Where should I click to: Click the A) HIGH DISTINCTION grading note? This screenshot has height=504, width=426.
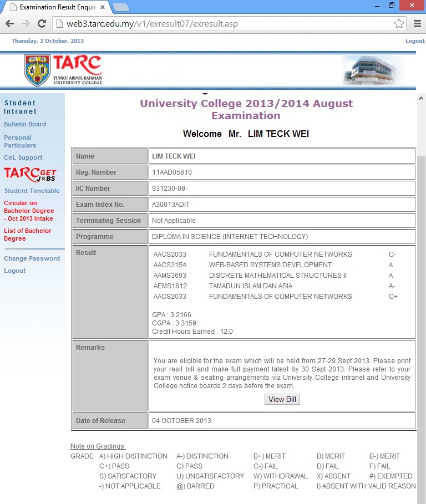click(x=133, y=456)
